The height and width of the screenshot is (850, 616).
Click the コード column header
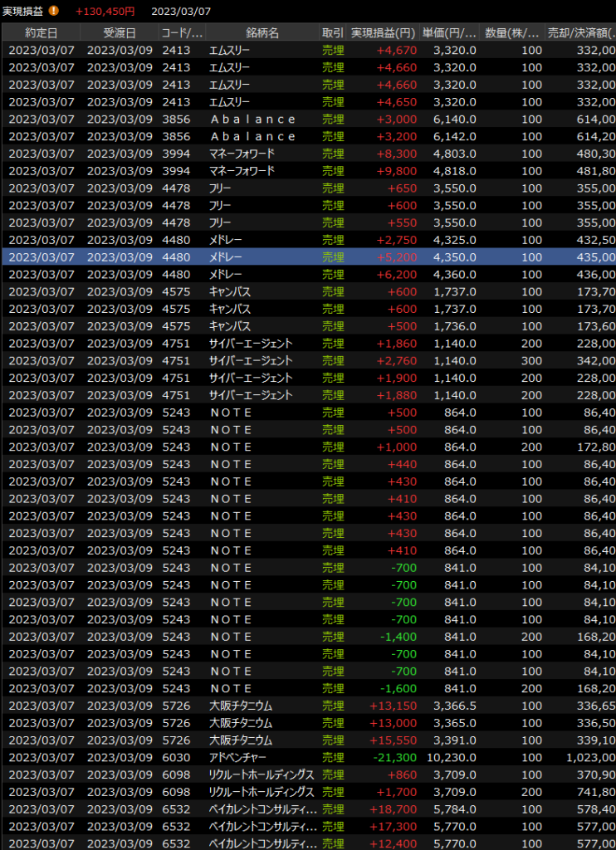point(182,32)
